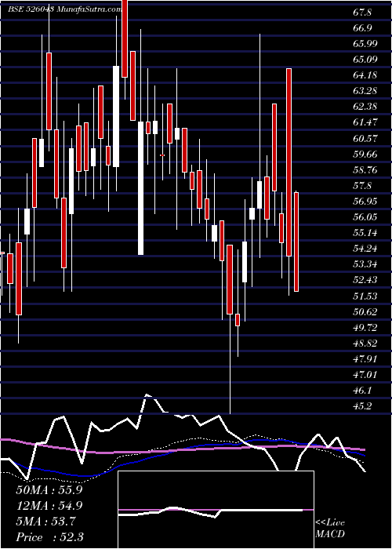Select the 48.82 axis value
392x549 pixels.
coord(365,344)
